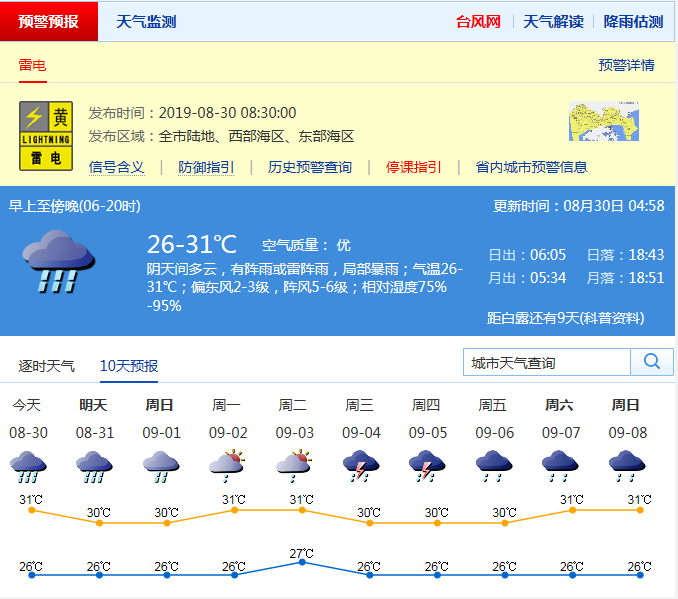Open the warning area map thumbnail

tap(603, 122)
